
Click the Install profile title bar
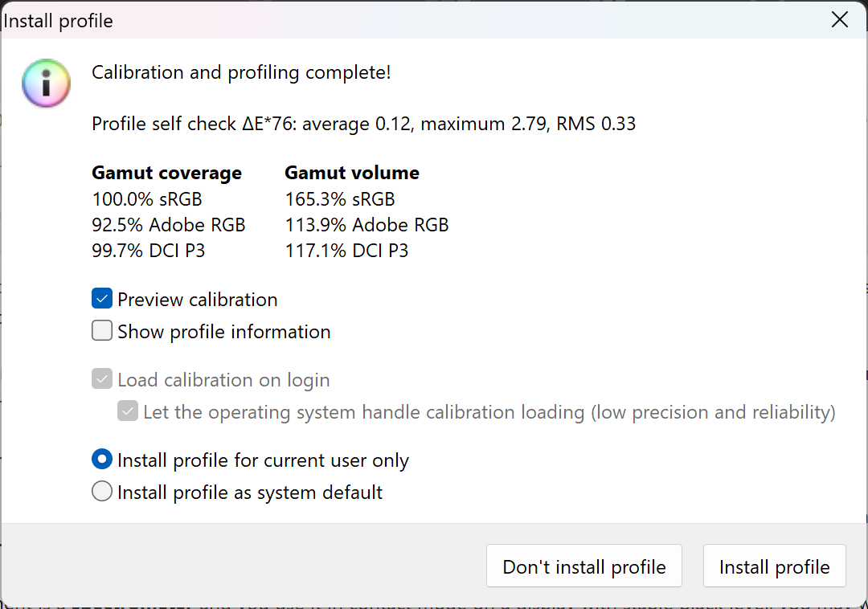[x=402, y=20]
